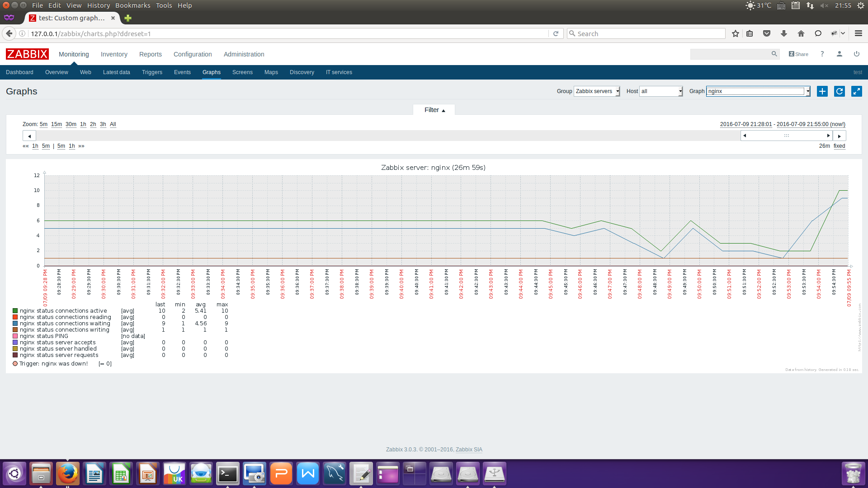Image resolution: width=868 pixels, height=488 pixels.
Task: Open the Host dropdown showing 'all'
Action: point(661,91)
